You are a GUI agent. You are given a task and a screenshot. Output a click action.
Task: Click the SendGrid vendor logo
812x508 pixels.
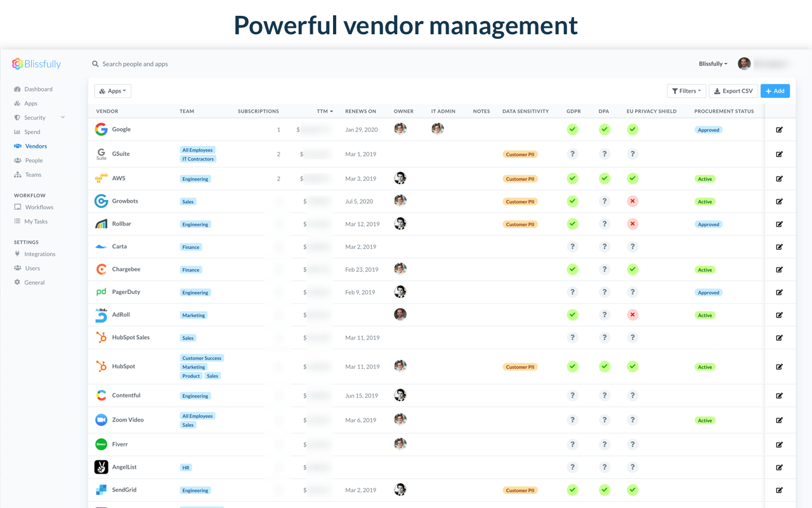[101, 490]
